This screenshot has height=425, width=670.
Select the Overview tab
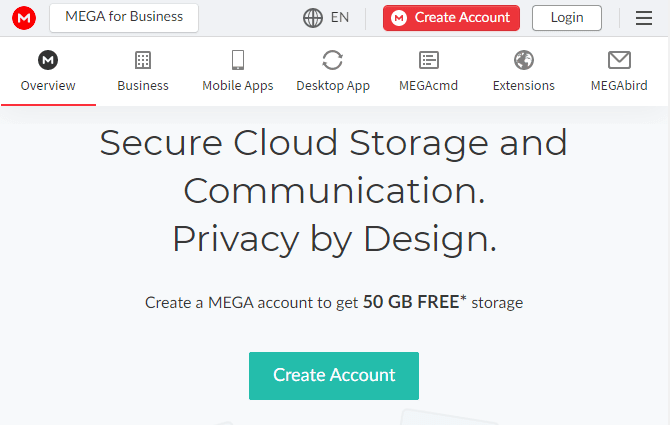pyautogui.click(x=48, y=71)
